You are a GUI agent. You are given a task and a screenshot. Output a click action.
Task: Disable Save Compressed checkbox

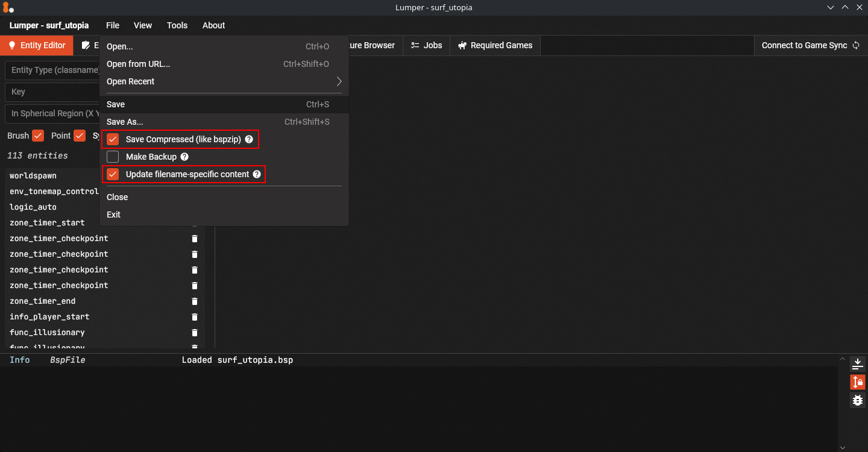[x=113, y=139]
